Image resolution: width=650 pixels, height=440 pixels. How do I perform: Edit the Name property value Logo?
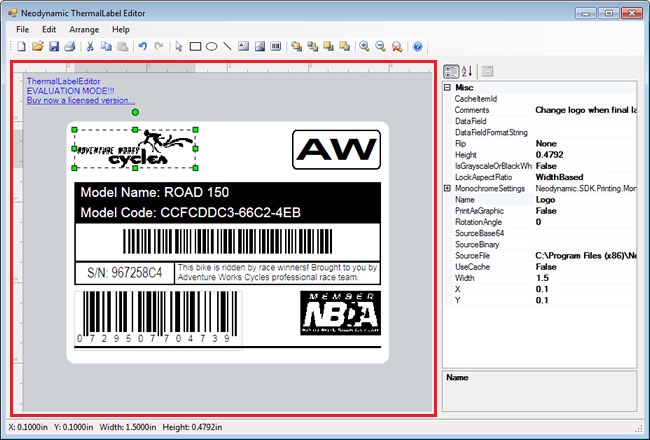click(x=585, y=199)
